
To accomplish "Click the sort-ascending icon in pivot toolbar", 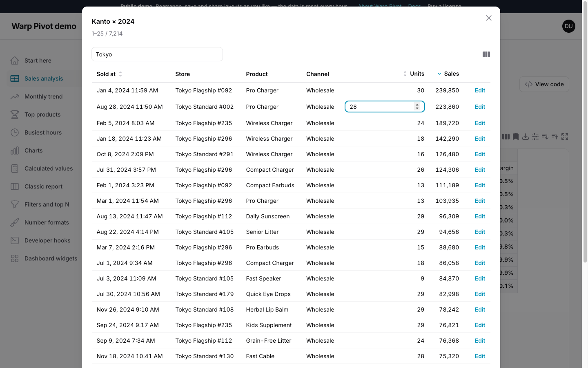I will click(555, 137).
